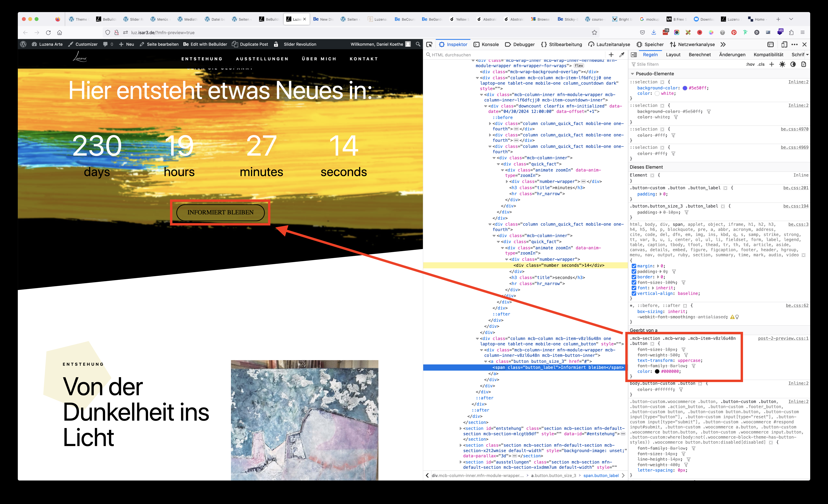The height and width of the screenshot is (504, 828).
Task: Select the div class="number seconds" line
Action: (525, 265)
